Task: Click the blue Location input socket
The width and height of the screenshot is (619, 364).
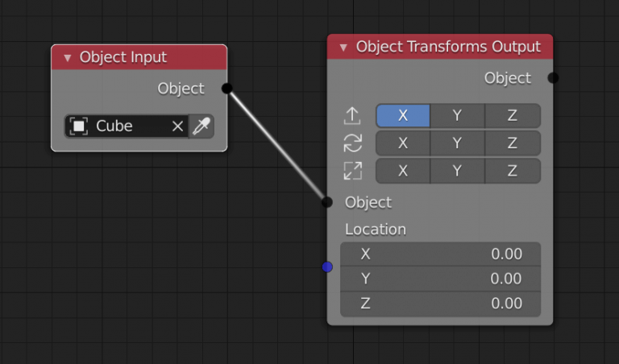Action: pyautogui.click(x=327, y=267)
